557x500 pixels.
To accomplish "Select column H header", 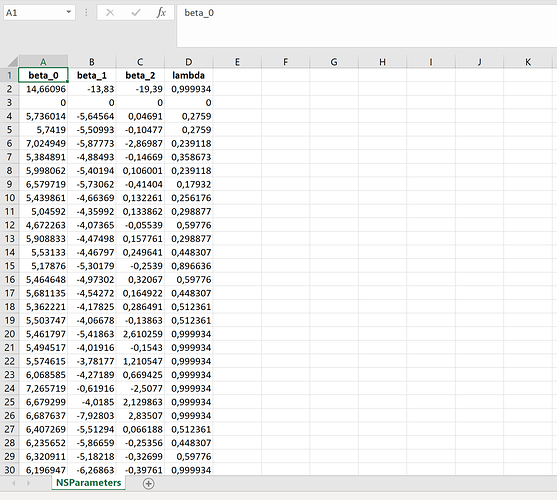I will coord(382,62).
